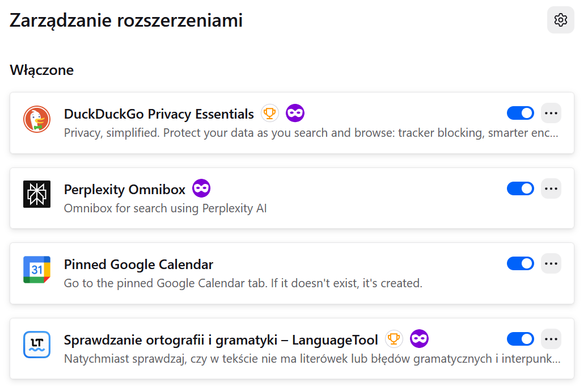Open the LanguageTool actions menu
Image resolution: width=588 pixels, height=386 pixels.
click(x=551, y=339)
